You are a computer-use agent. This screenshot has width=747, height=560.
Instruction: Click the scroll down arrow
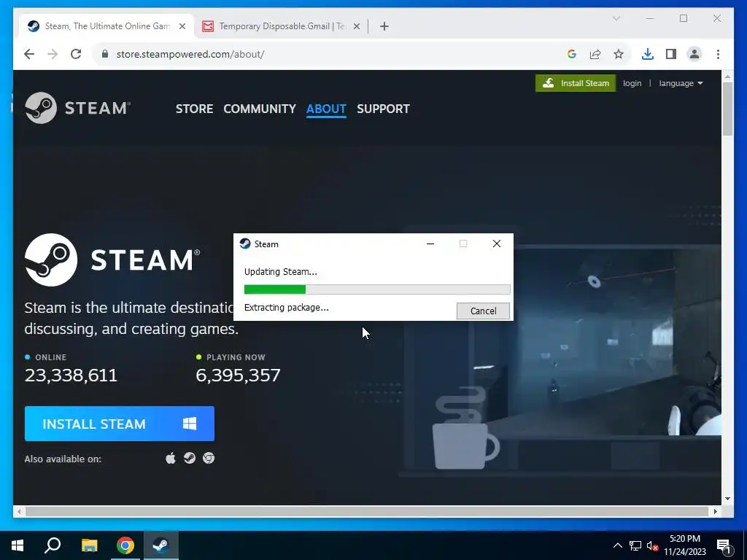[727, 499]
